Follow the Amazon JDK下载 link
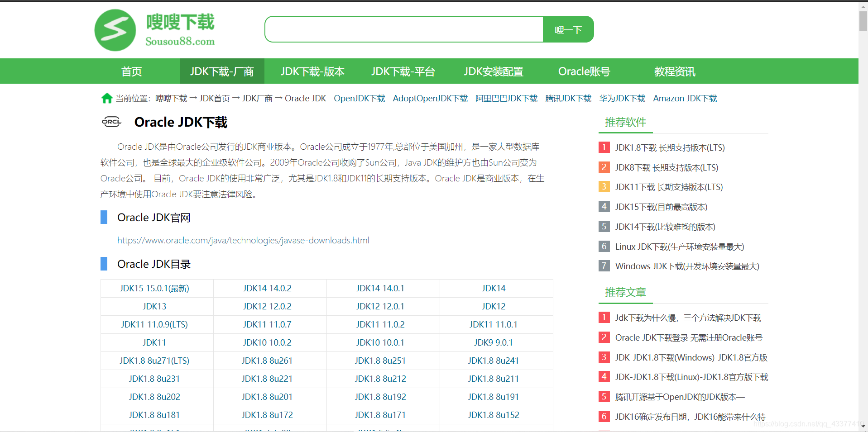 pyautogui.click(x=685, y=99)
